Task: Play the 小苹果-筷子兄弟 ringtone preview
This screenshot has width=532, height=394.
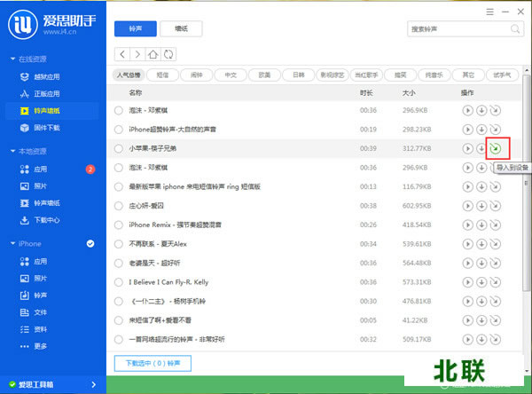Action: click(x=467, y=148)
